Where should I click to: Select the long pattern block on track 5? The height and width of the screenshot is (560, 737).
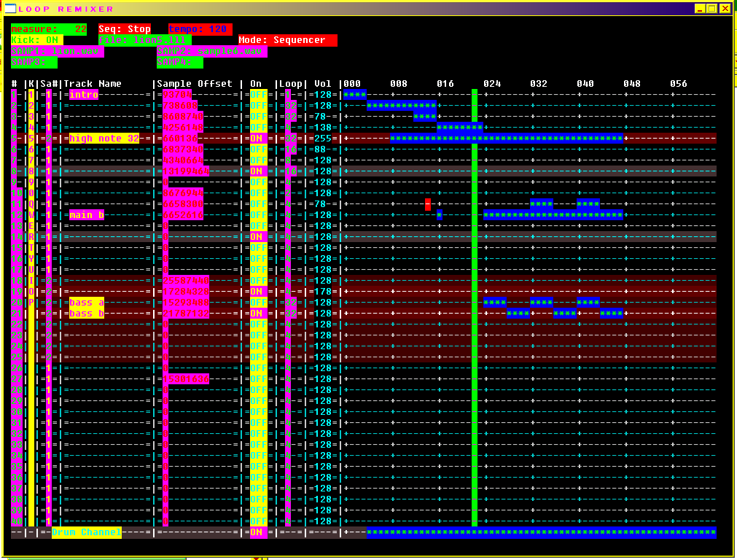coord(506,139)
